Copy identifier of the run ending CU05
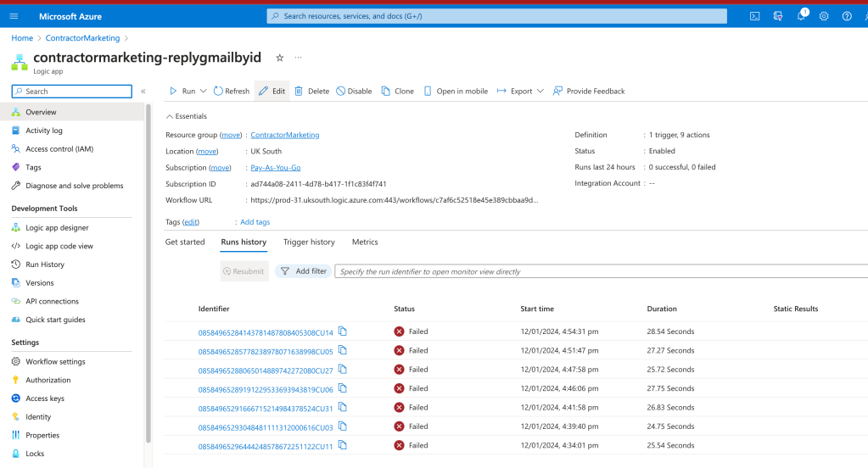The height and width of the screenshot is (468, 868). click(x=343, y=350)
